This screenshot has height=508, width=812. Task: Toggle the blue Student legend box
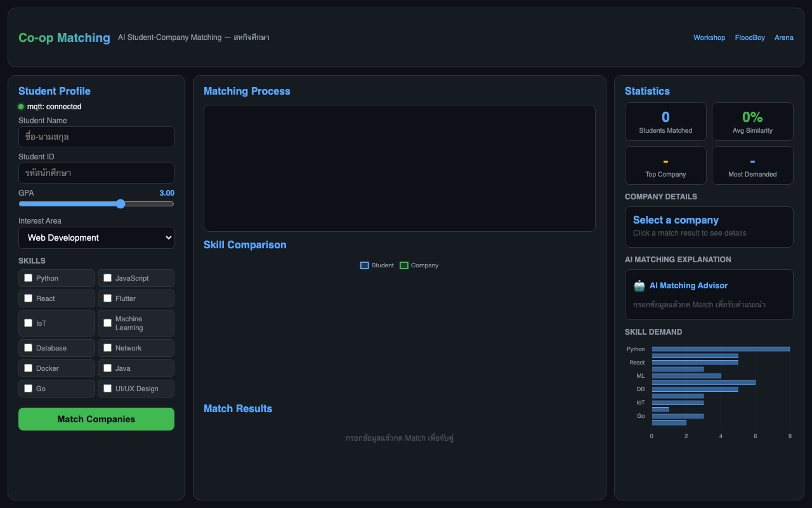[x=365, y=265]
